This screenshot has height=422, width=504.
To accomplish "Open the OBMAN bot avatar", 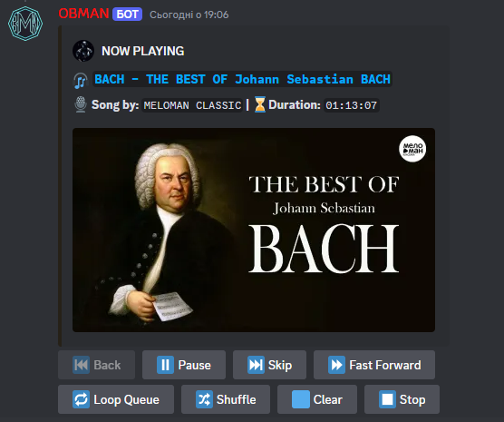I will tap(25, 24).
